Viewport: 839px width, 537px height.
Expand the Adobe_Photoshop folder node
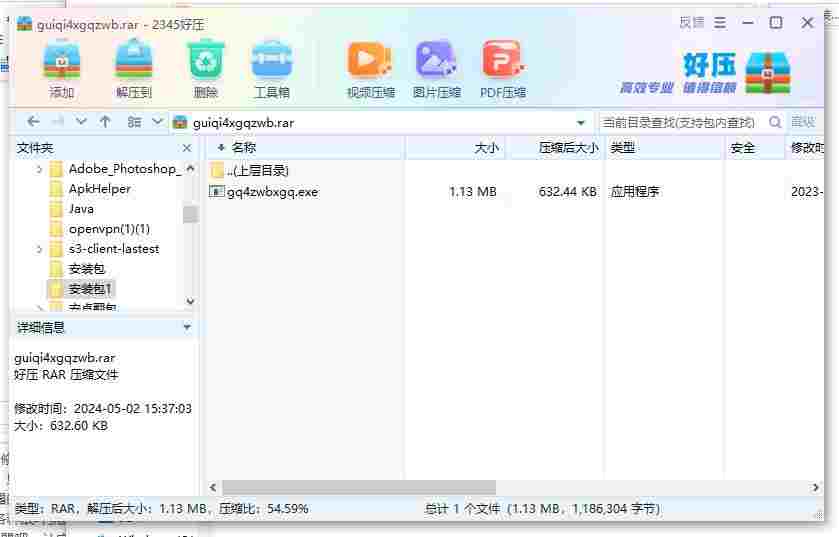point(39,170)
